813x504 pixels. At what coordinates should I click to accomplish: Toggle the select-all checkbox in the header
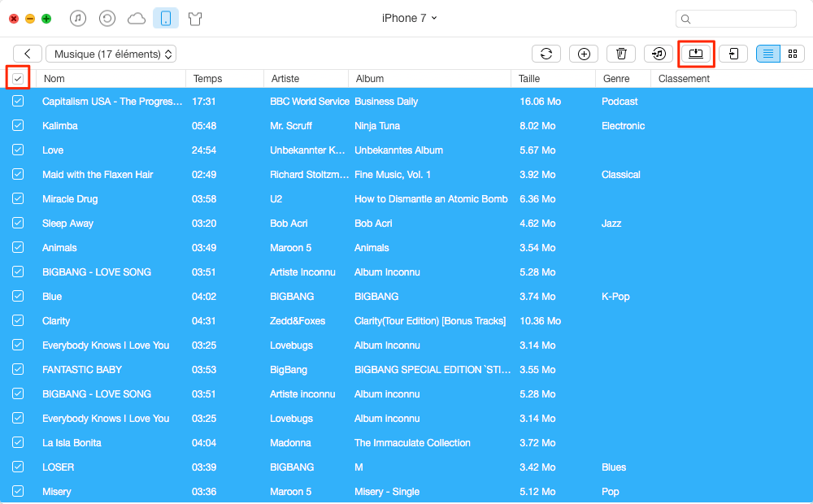pos(18,79)
